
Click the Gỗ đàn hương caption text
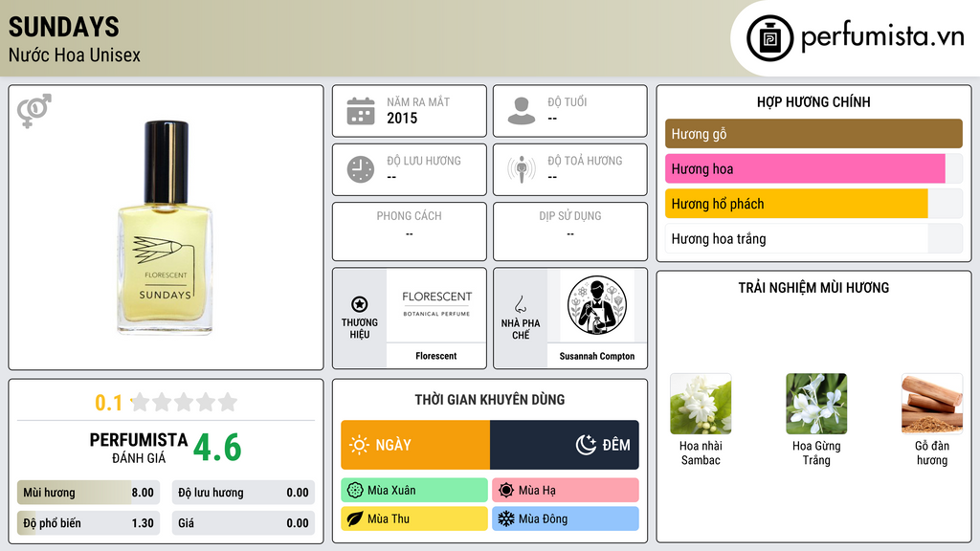coord(932,452)
